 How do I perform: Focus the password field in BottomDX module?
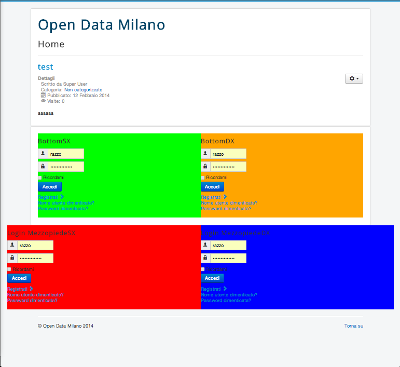tap(228, 167)
